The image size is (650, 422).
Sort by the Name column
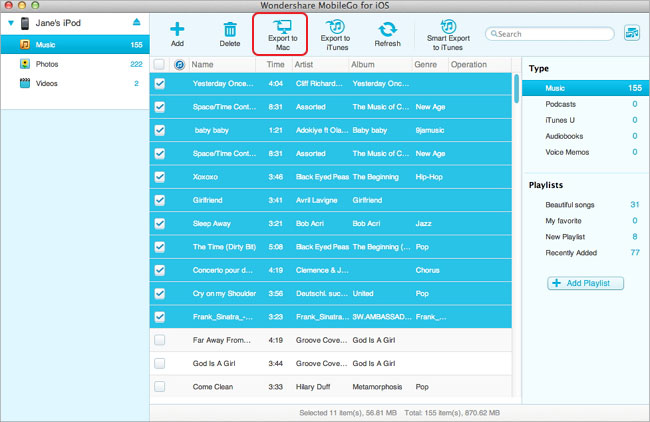(x=222, y=65)
